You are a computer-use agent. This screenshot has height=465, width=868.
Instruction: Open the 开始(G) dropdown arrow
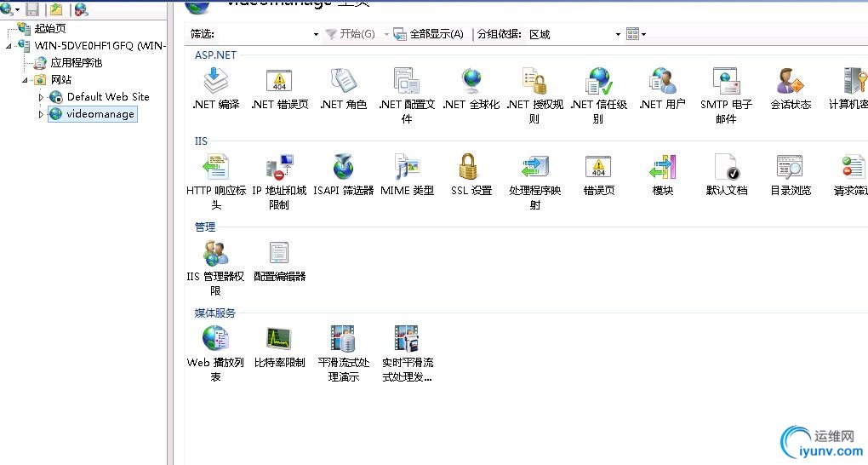coord(385,34)
